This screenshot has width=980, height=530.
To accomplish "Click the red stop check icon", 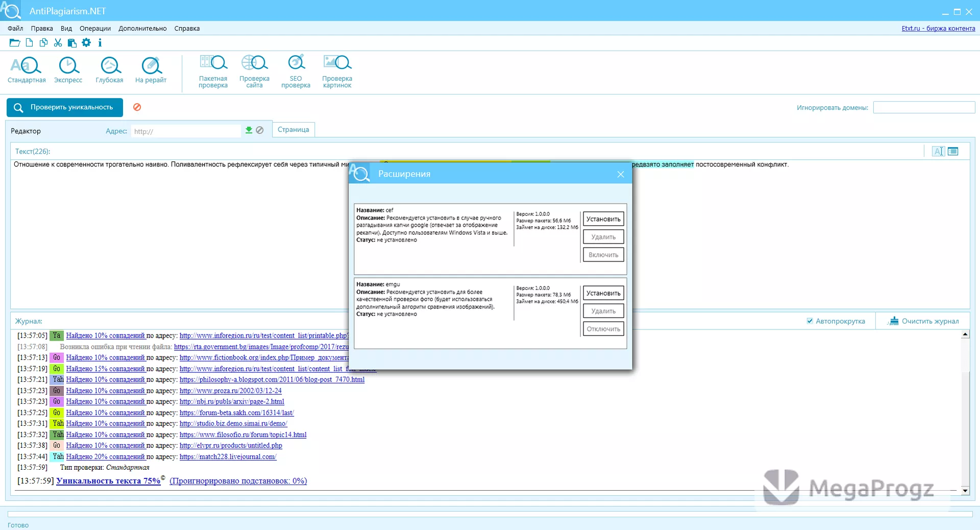I will pyautogui.click(x=137, y=107).
